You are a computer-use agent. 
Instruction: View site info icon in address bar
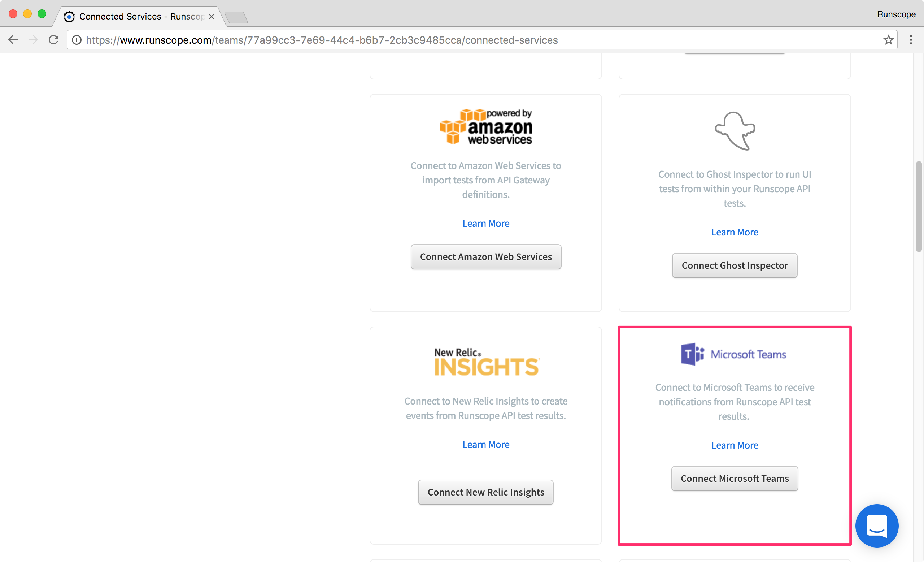77,40
